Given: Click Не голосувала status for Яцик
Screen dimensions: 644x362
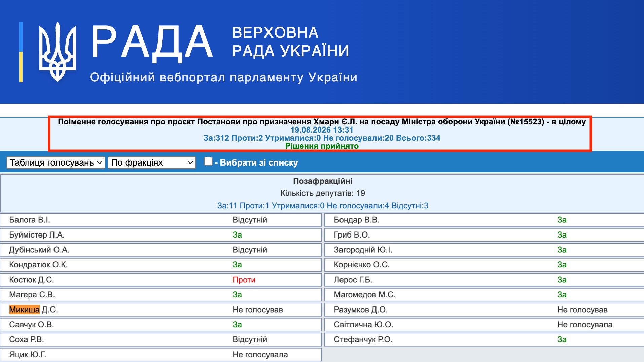Looking at the screenshot, I should tap(260, 355).
